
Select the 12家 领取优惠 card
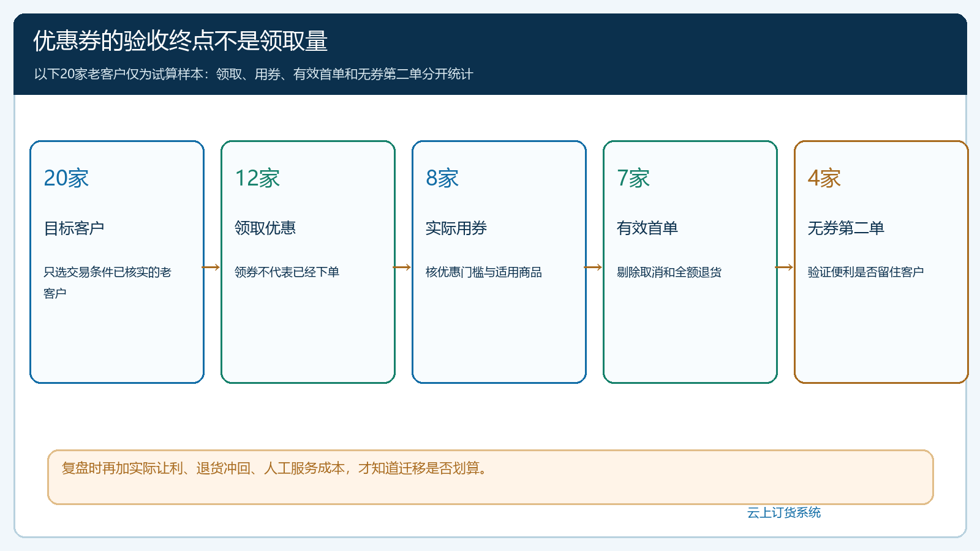(308, 262)
